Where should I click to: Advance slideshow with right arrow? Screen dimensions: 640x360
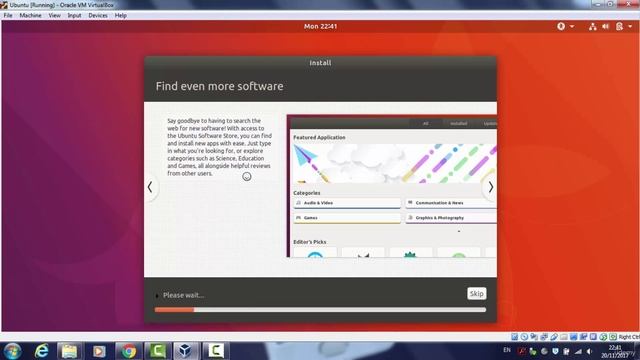point(491,187)
